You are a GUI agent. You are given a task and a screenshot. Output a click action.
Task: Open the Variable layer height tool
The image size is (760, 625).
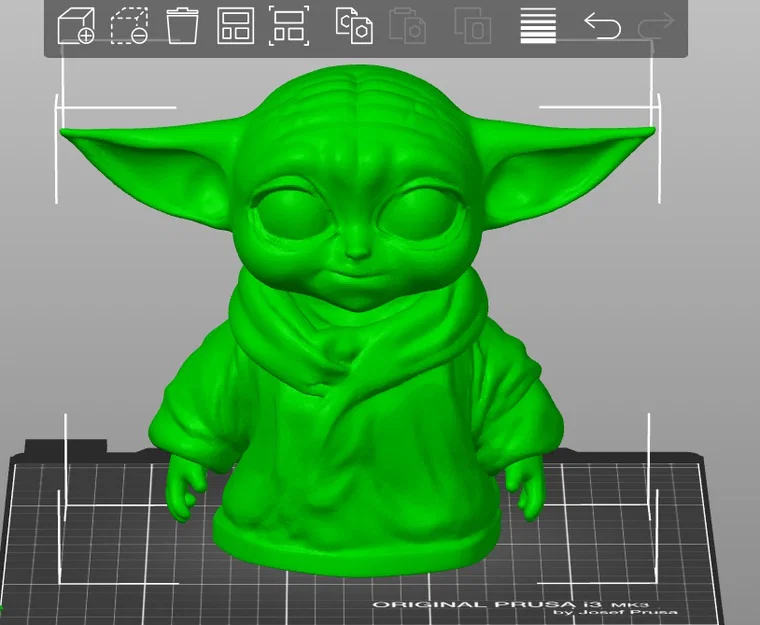538,26
